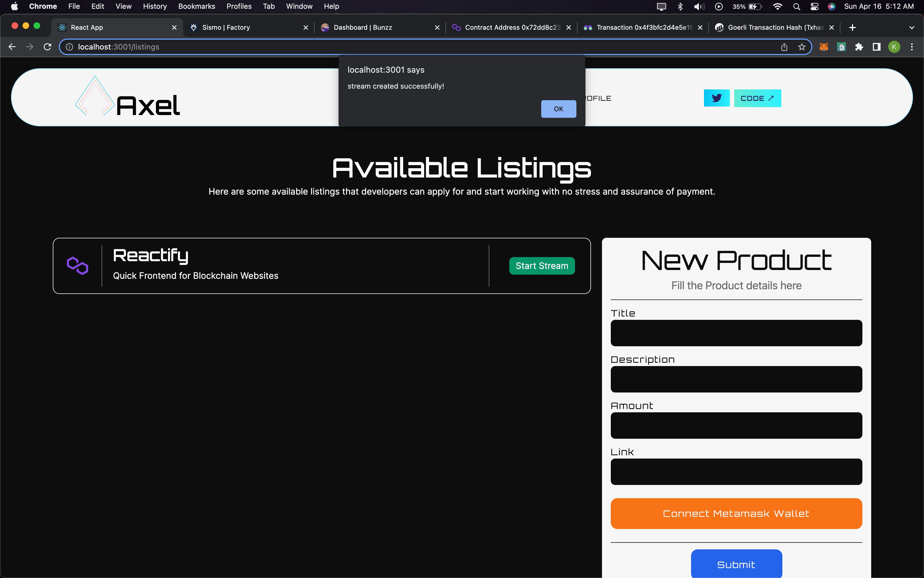Open a new browser tab

[852, 28]
